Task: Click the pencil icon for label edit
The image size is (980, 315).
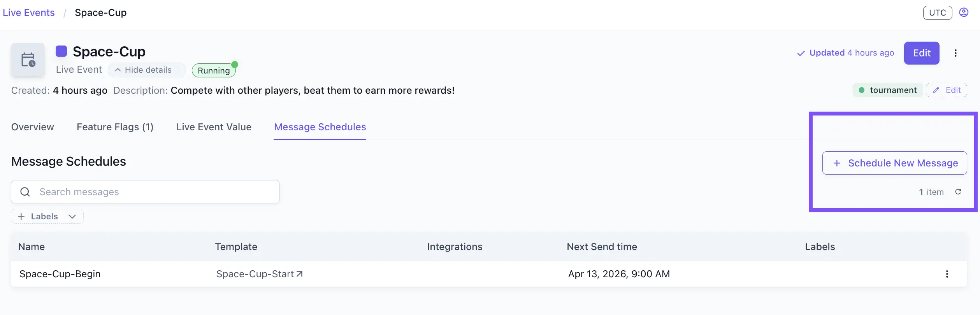Action: click(x=936, y=90)
